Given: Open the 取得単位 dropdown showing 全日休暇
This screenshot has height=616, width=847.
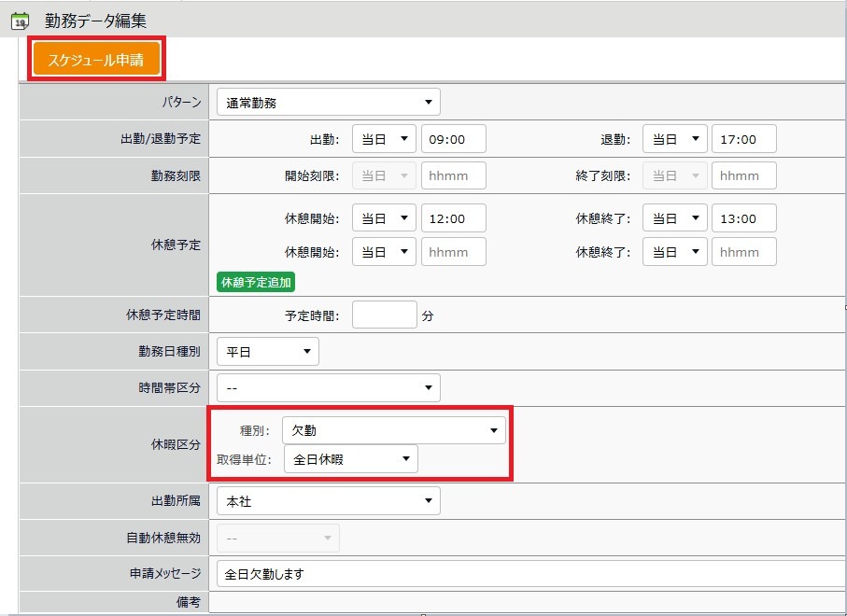Looking at the screenshot, I should (350, 459).
